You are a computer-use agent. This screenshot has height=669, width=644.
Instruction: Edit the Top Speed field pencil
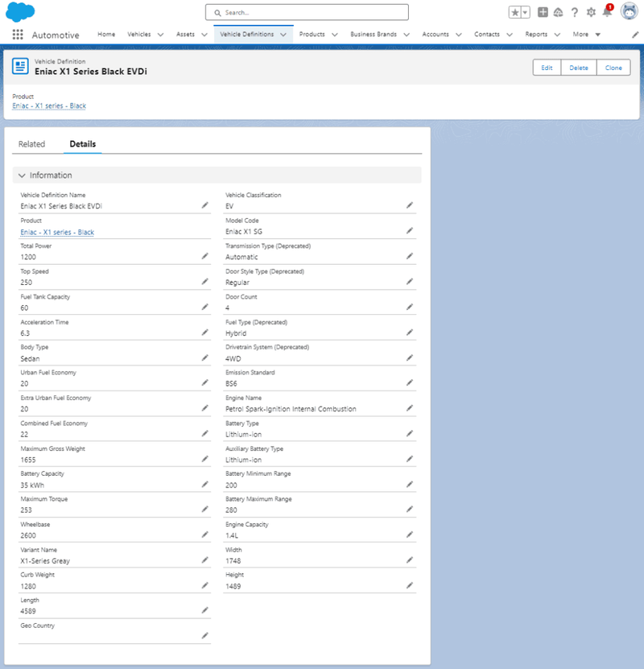coord(205,282)
